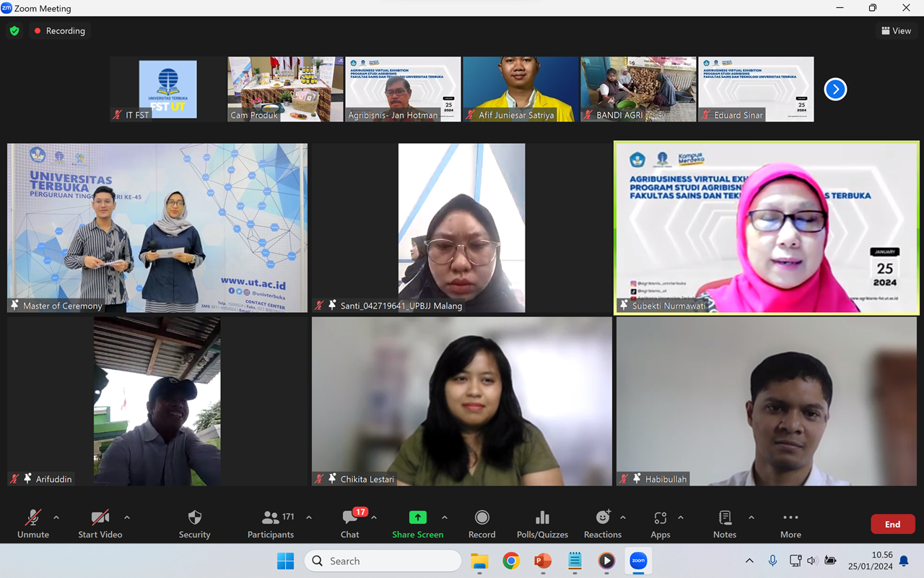Open the View layout menu
The height and width of the screenshot is (578, 924).
pos(896,30)
